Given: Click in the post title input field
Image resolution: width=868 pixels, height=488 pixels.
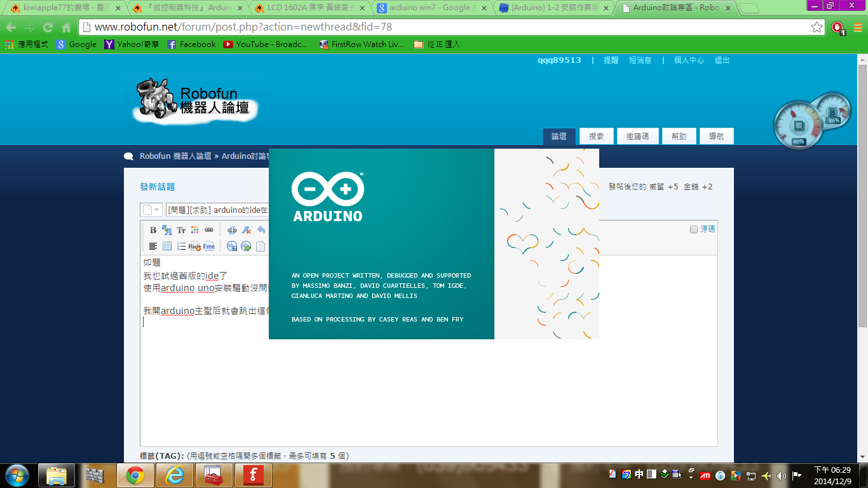Looking at the screenshot, I should [217, 210].
